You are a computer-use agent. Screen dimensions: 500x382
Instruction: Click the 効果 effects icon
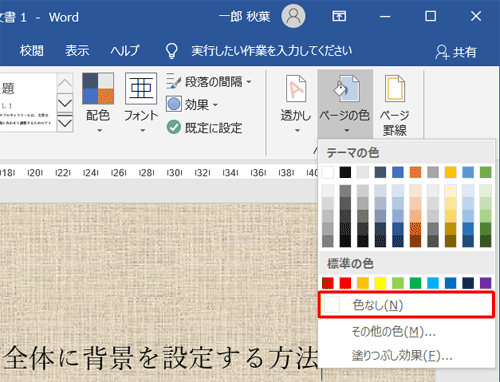[x=174, y=104]
